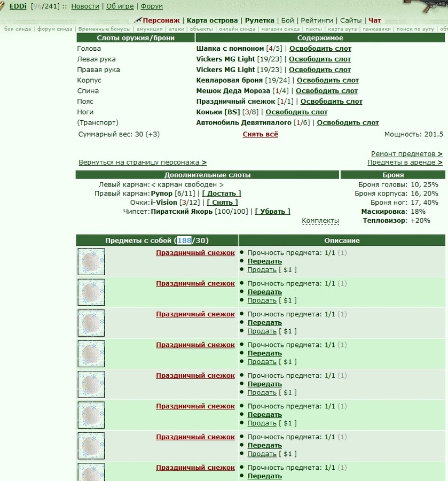Click the first Праздничный снежок inventory thumbnail
The height and width of the screenshot is (481, 448).
(x=91, y=262)
